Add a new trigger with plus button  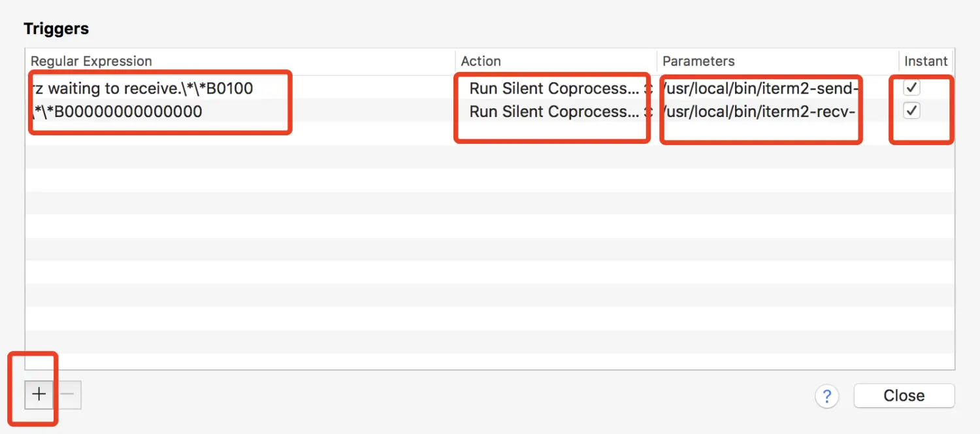point(39,395)
